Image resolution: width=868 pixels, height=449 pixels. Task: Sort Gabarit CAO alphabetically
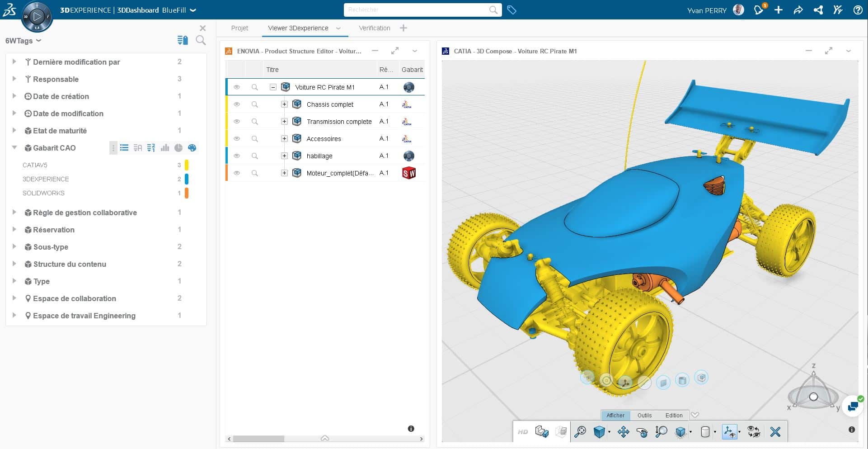click(138, 148)
